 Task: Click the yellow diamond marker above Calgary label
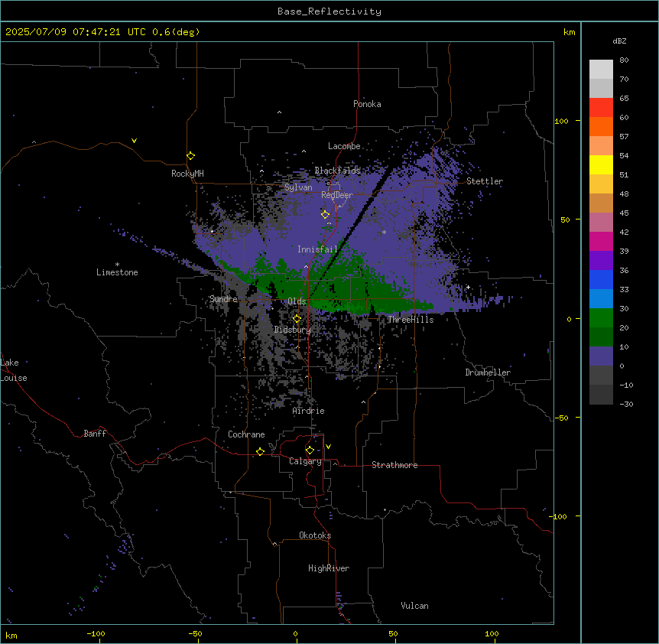tap(310, 450)
